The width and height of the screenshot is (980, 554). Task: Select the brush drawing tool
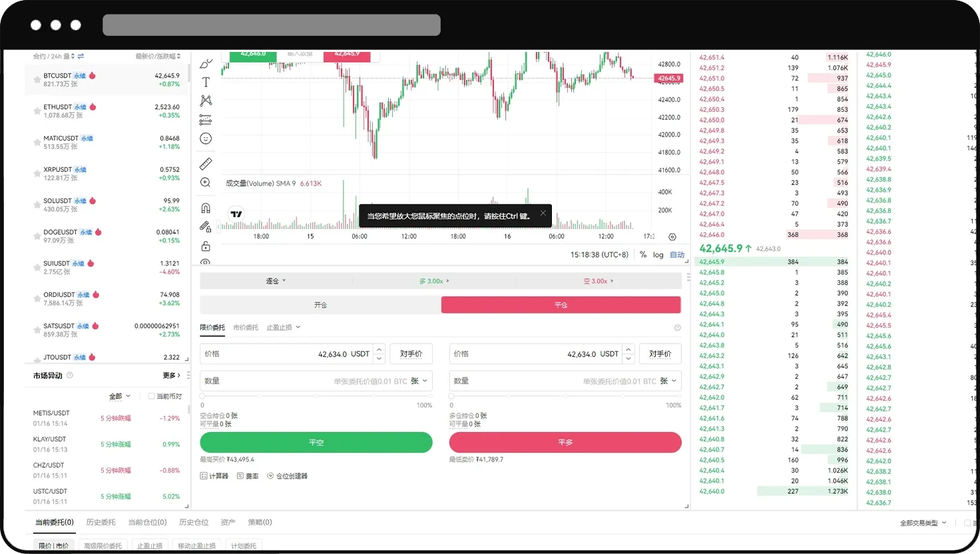205,63
